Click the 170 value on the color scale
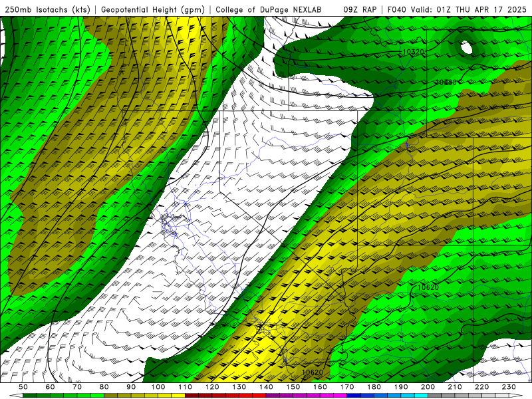 347,387
